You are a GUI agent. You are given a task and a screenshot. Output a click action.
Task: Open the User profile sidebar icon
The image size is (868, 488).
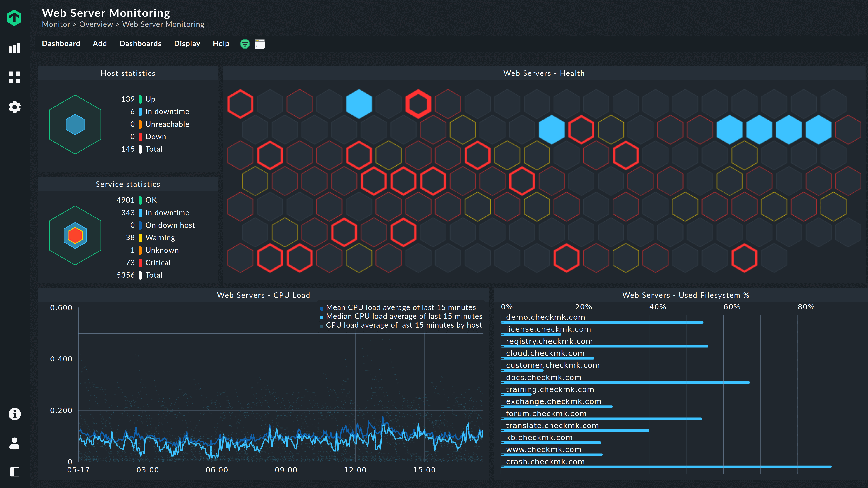coord(14,443)
